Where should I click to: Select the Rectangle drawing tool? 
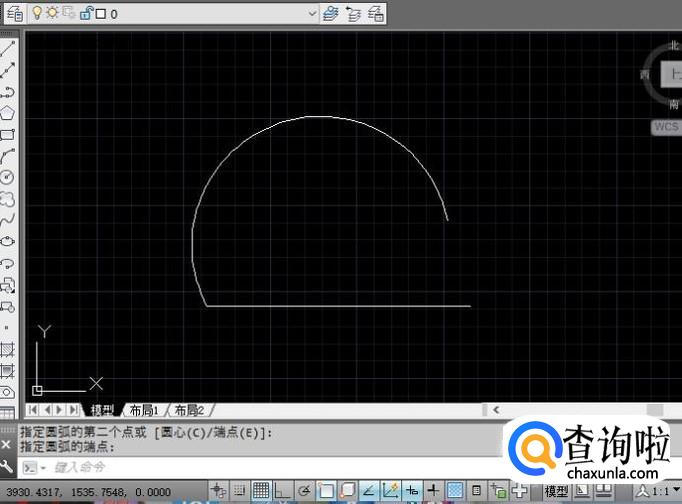[x=8, y=134]
